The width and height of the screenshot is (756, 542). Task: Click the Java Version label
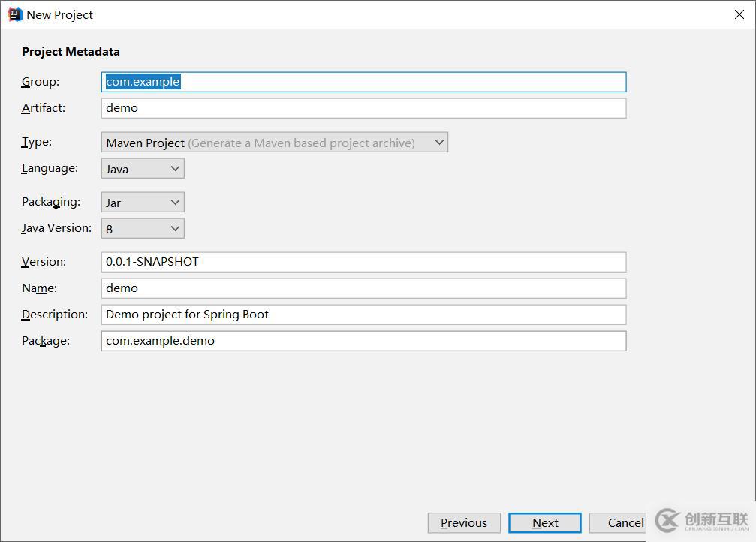(x=56, y=228)
